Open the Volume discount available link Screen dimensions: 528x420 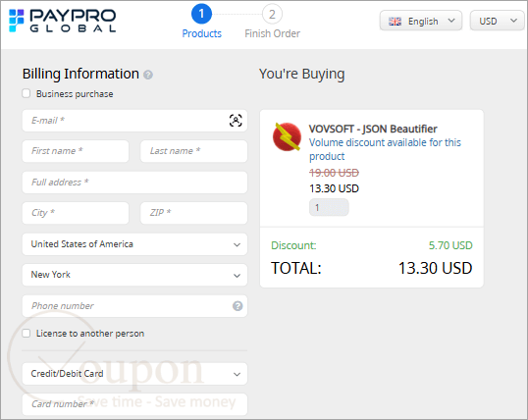pos(385,149)
